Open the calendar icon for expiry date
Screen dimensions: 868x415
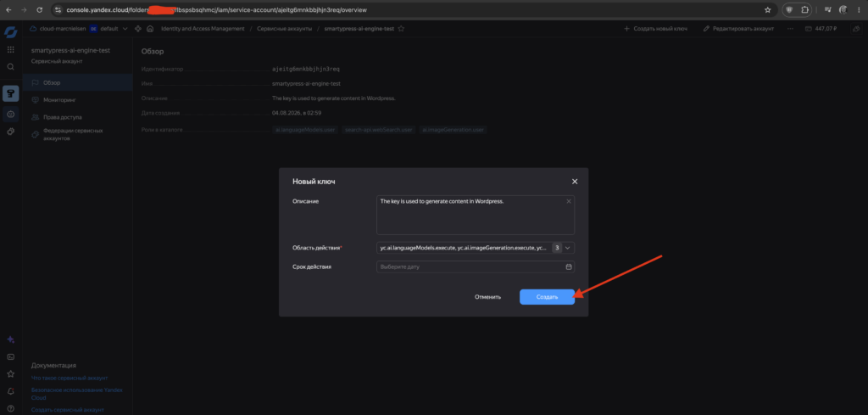(569, 266)
